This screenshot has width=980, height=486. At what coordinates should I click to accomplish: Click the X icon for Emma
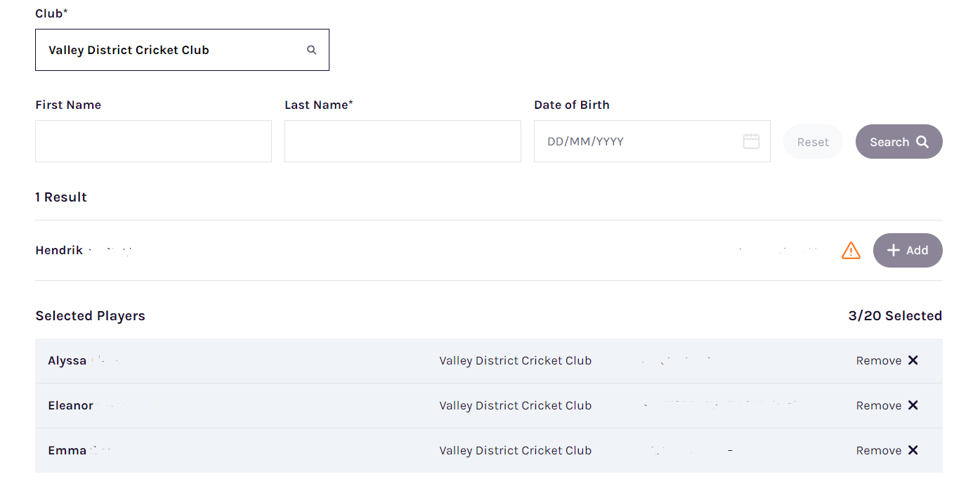(x=913, y=450)
